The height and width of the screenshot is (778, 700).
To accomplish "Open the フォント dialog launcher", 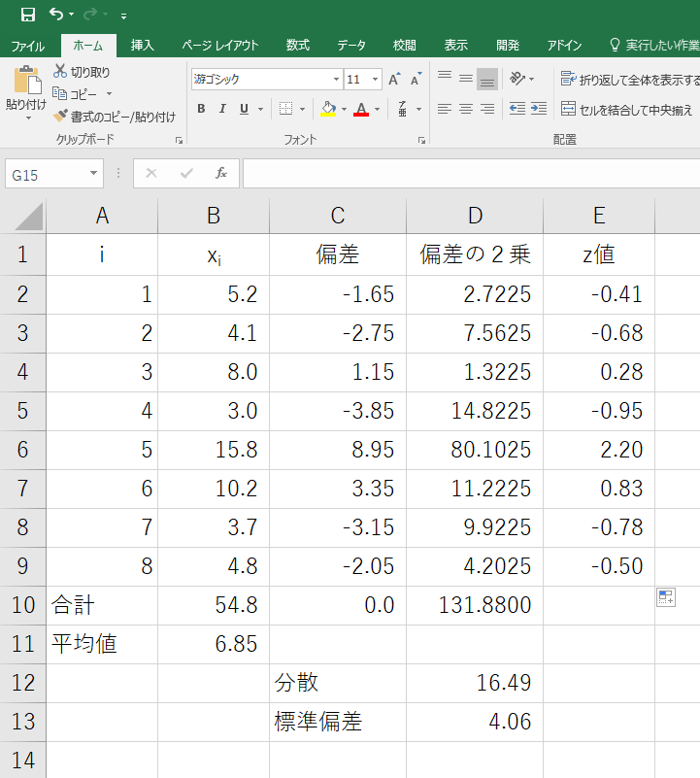I will click(421, 141).
